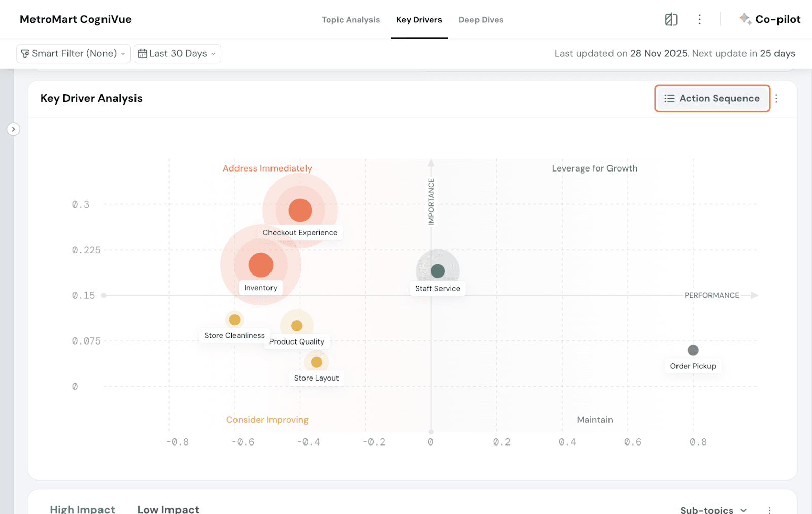Viewport: 812px width, 514px height.
Task: Select the High Impact tab
Action: [82, 509]
